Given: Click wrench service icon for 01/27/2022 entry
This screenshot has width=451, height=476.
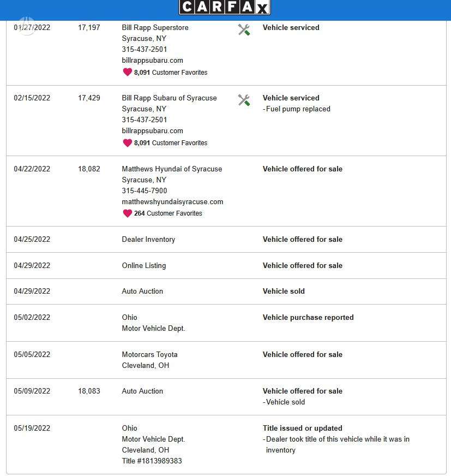Looking at the screenshot, I should pos(244,29).
